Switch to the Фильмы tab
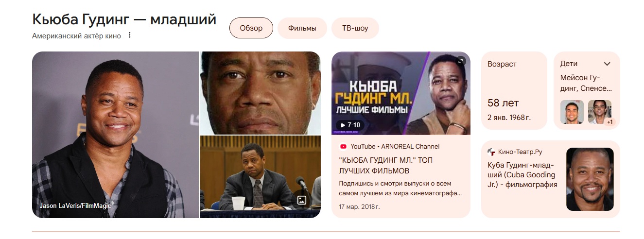The width and height of the screenshot is (644, 239). point(302,28)
